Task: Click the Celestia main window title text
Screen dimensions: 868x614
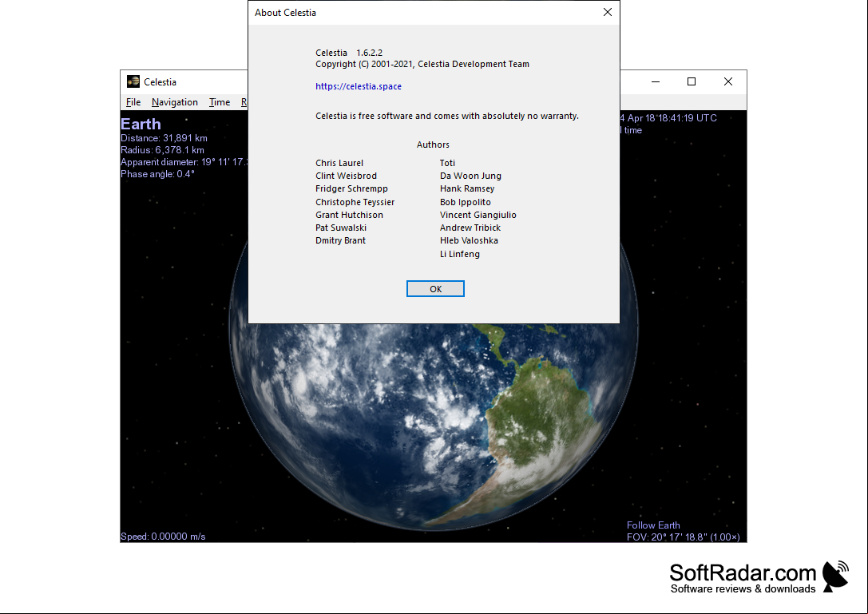Action: pos(160,82)
